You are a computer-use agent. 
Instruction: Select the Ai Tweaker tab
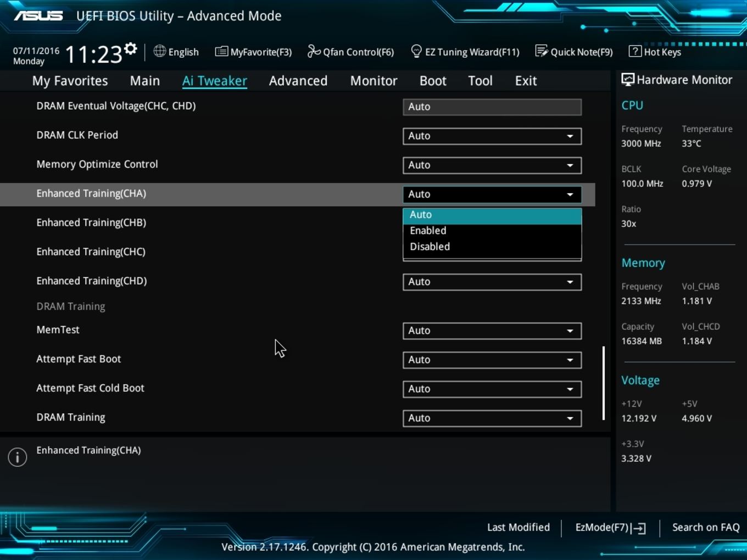[215, 81]
